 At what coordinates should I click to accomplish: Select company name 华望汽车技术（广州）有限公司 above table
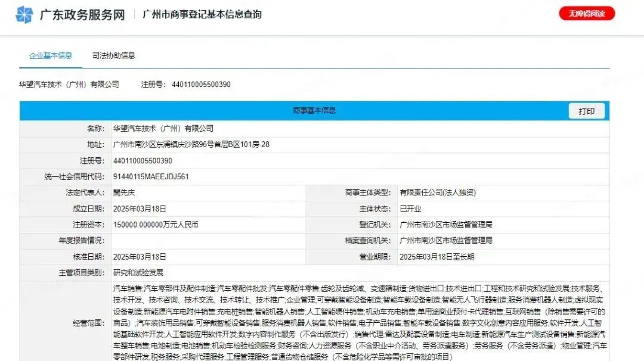click(69, 85)
